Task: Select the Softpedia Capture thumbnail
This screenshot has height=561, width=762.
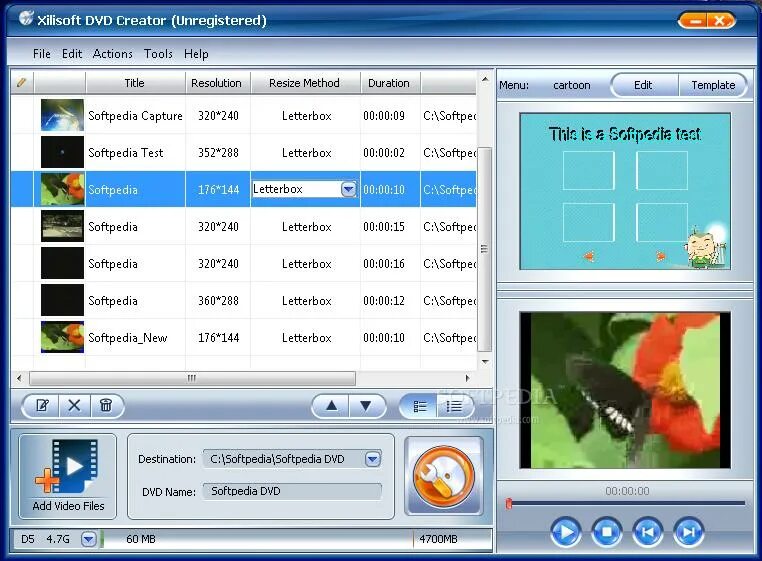Action: [x=62, y=115]
